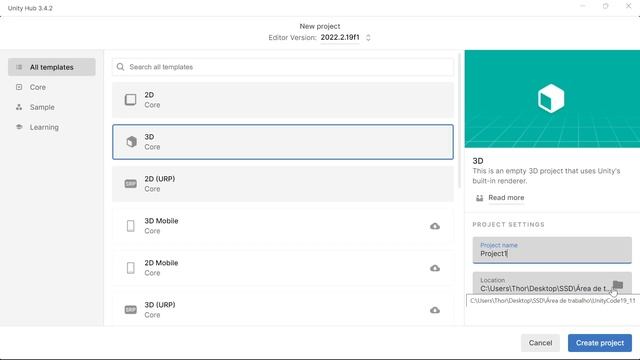Click the template list scrollbar

460,120
